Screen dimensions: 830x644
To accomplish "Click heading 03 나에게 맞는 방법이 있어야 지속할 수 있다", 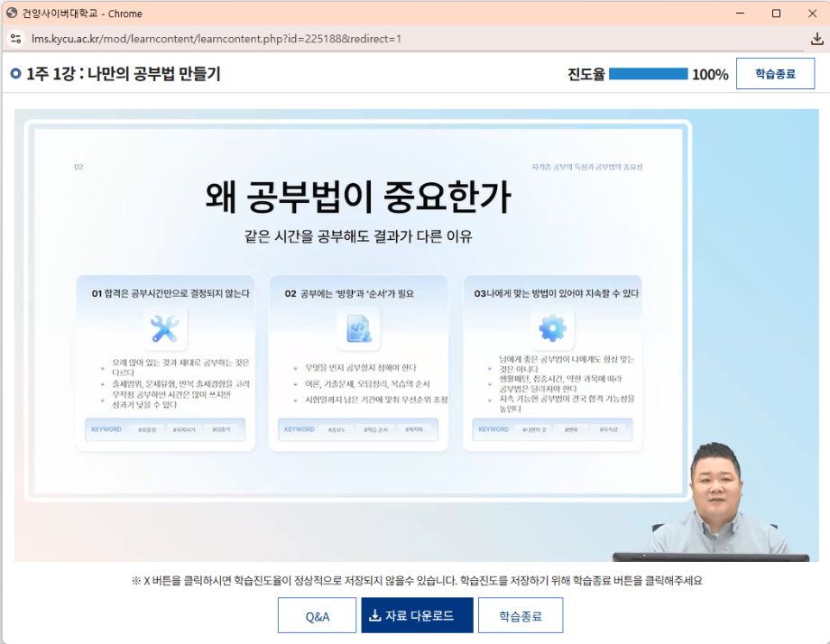I will click(556, 293).
